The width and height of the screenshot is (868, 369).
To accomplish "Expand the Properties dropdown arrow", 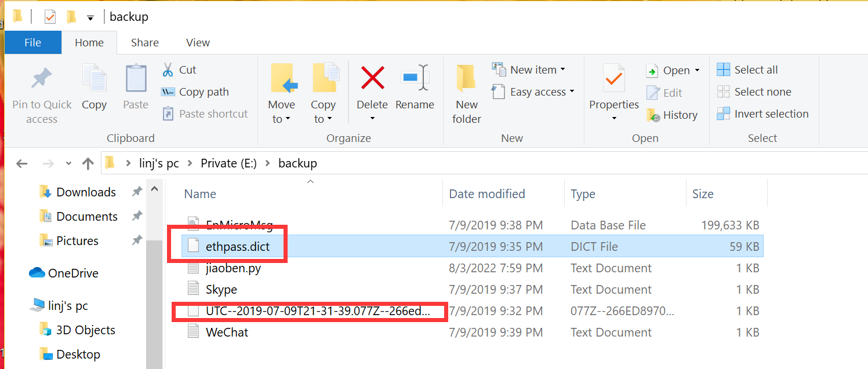I will click(x=613, y=119).
